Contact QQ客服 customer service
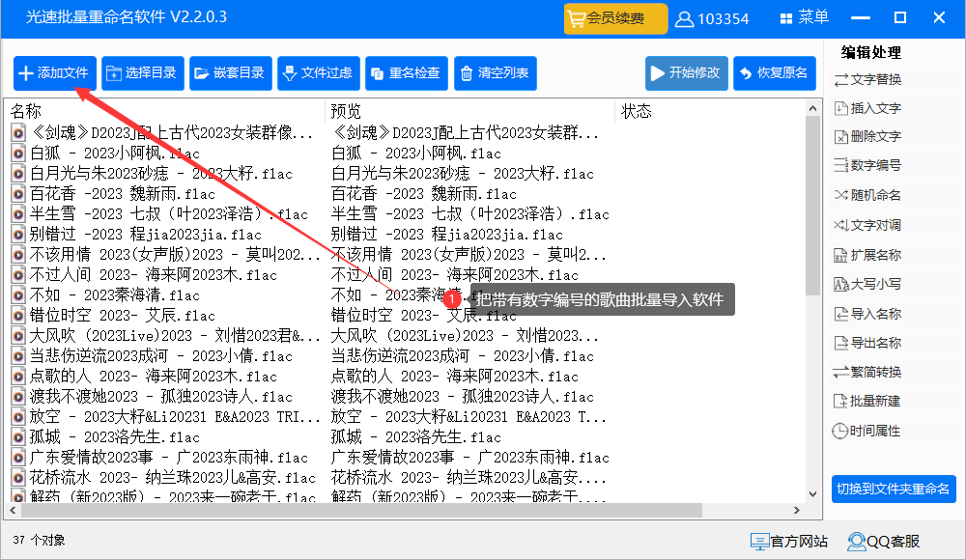The height and width of the screenshot is (560, 966). (x=884, y=542)
